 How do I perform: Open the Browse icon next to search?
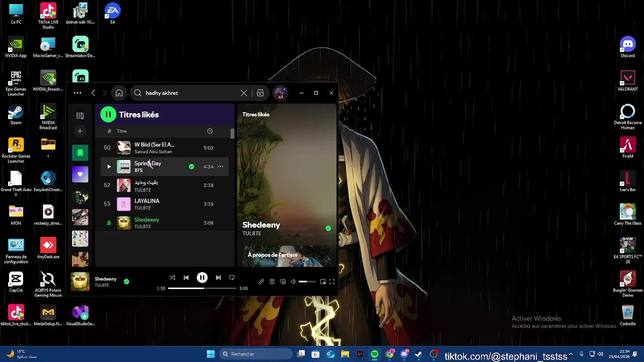[x=260, y=93]
